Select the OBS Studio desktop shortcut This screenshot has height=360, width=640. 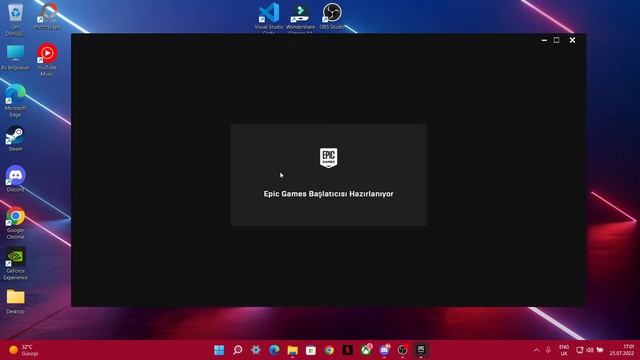[332, 16]
